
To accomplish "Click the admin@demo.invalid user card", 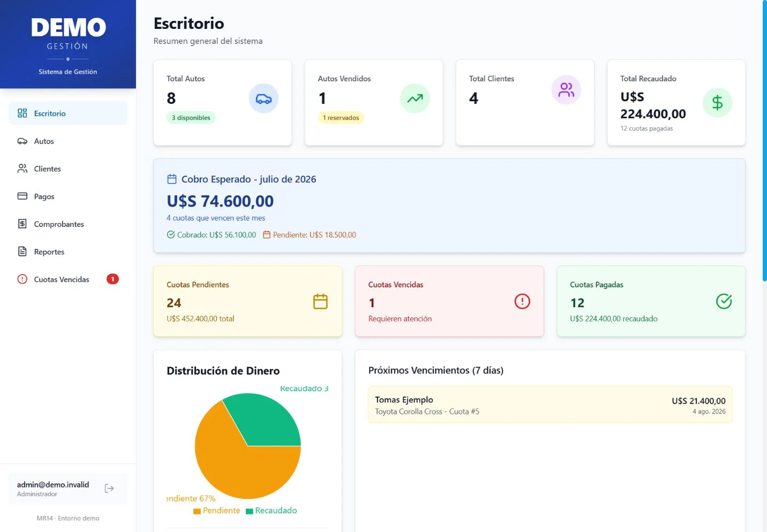I will [68, 488].
